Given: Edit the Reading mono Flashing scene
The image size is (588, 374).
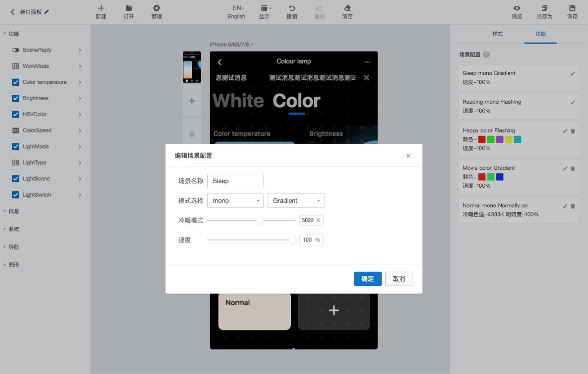Looking at the screenshot, I should [573, 102].
